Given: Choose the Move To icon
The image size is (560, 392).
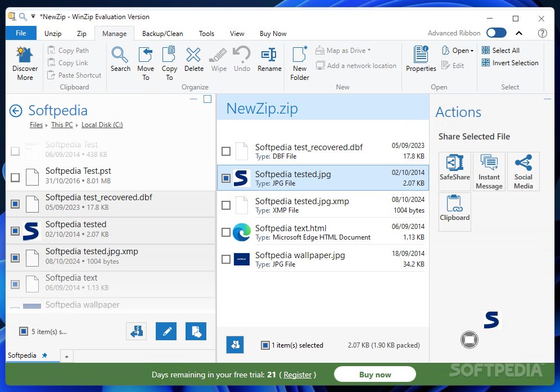Looking at the screenshot, I should [x=146, y=64].
